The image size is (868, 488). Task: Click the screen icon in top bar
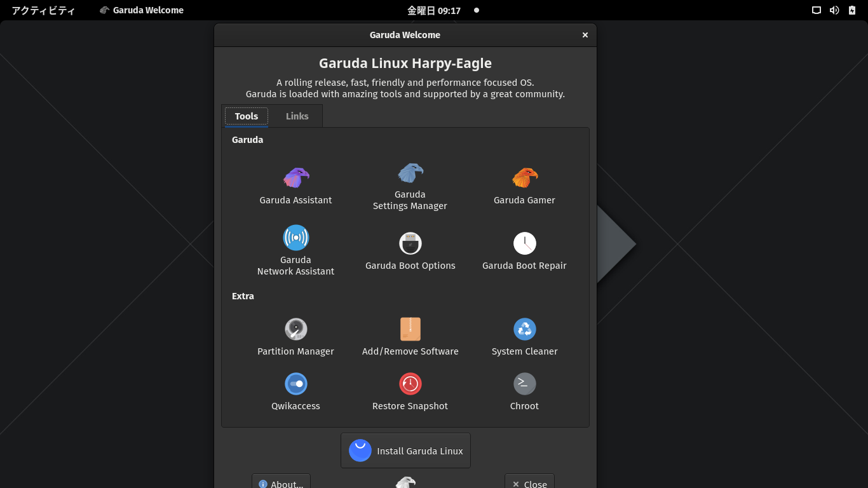[x=817, y=10]
